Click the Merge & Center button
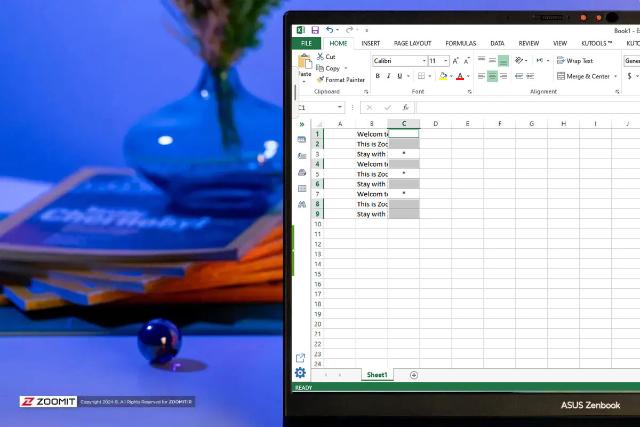This screenshot has height=427, width=640. click(x=583, y=76)
